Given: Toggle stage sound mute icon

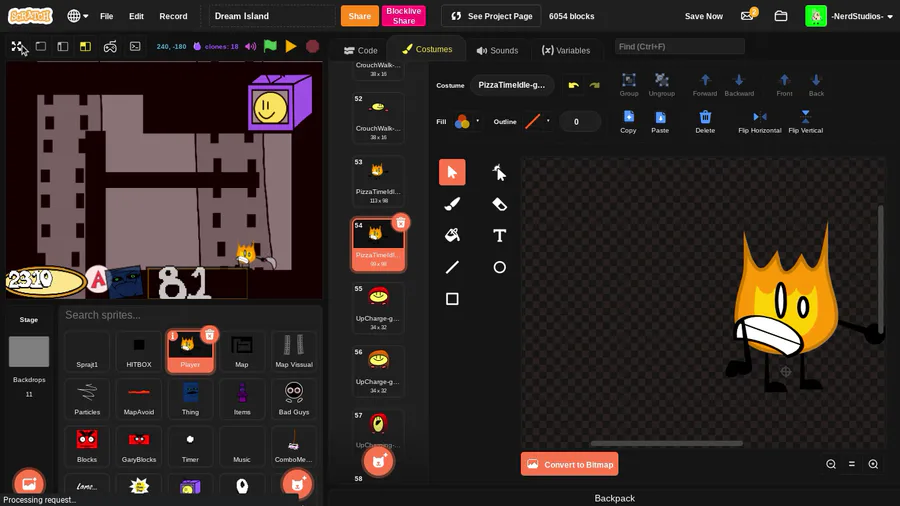Looking at the screenshot, I should pyautogui.click(x=250, y=46).
